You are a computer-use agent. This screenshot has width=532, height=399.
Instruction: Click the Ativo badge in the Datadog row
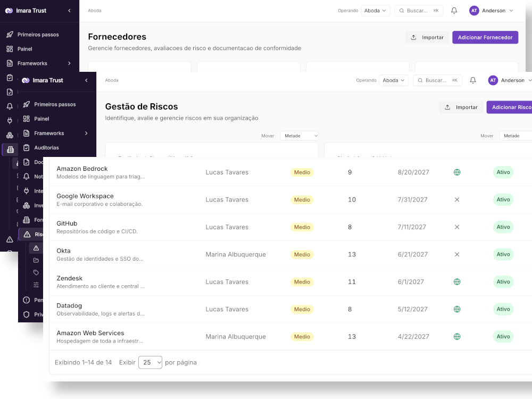[x=503, y=309]
